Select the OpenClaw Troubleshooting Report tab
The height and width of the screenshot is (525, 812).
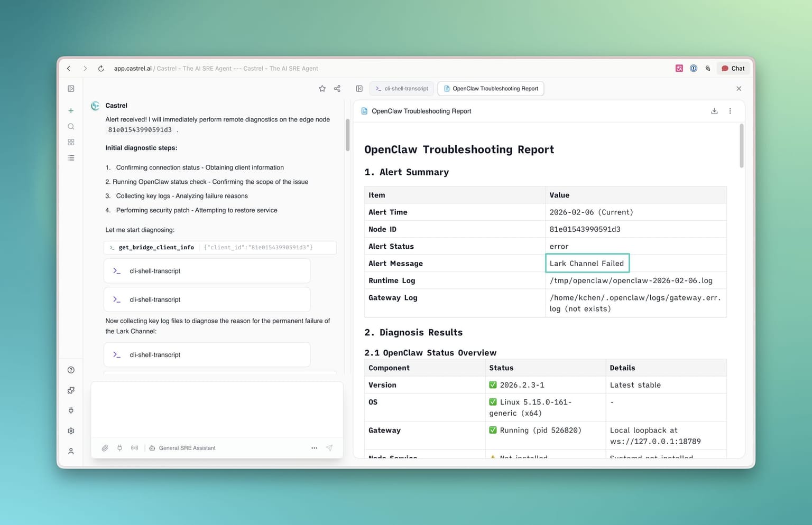[491, 89]
